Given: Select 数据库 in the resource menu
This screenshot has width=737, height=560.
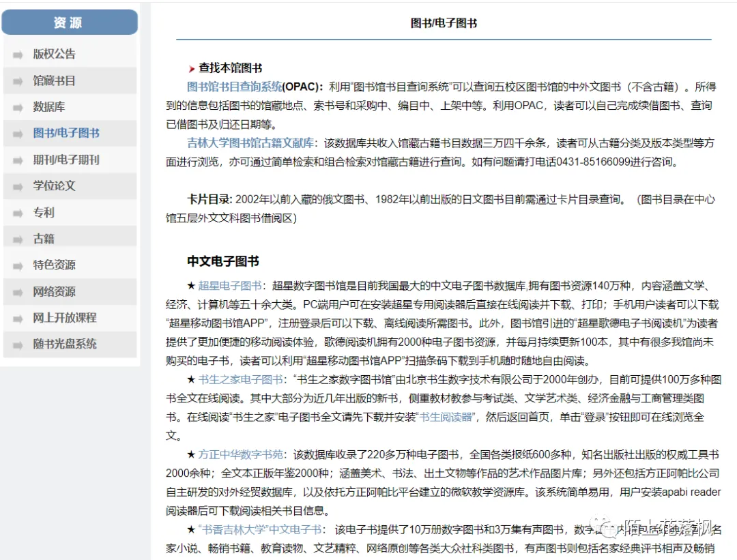Looking at the screenshot, I should point(49,107).
